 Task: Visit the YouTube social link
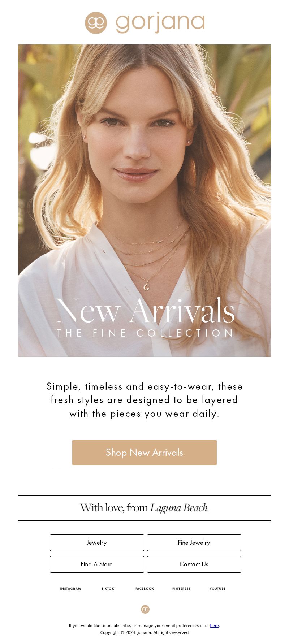click(x=218, y=589)
